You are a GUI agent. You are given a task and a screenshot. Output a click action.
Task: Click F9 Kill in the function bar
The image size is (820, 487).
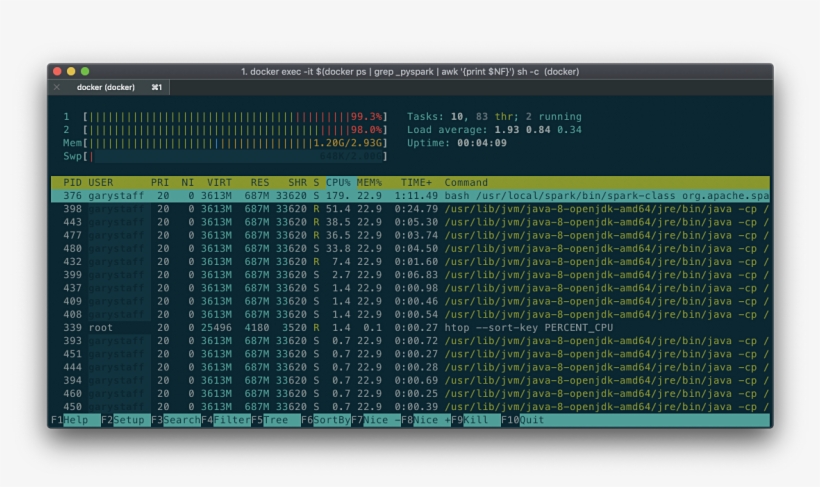(x=476, y=420)
